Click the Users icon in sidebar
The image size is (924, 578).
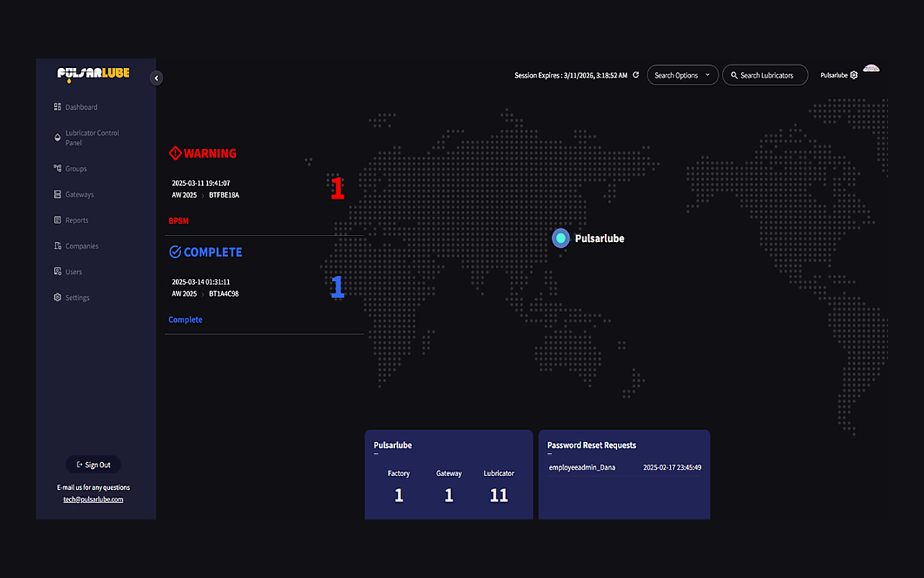click(x=58, y=272)
